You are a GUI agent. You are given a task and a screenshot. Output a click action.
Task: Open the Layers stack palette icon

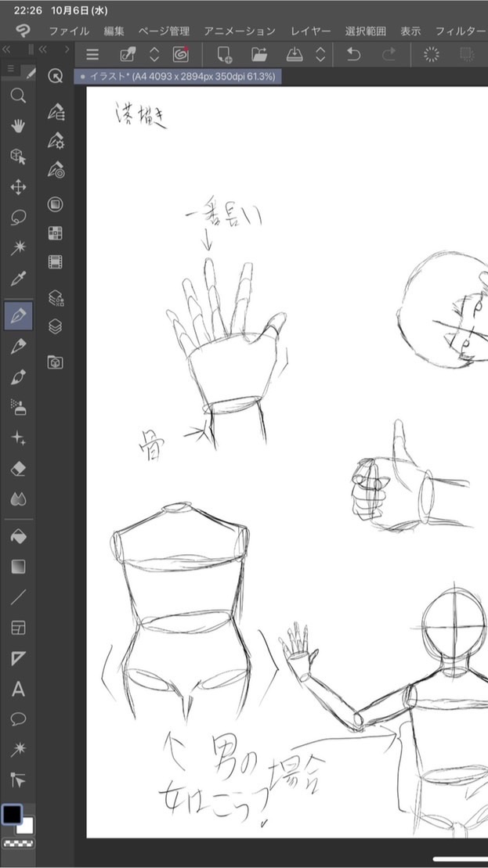(x=56, y=326)
